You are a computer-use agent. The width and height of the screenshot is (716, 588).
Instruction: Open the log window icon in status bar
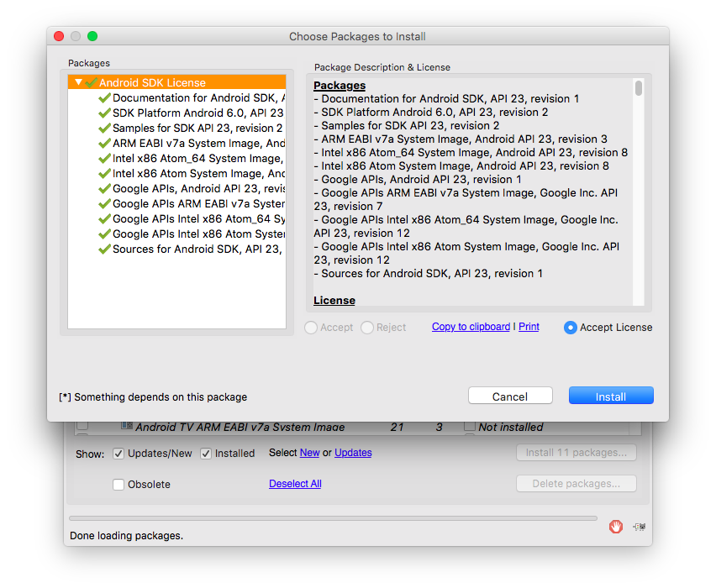pyautogui.click(x=640, y=527)
